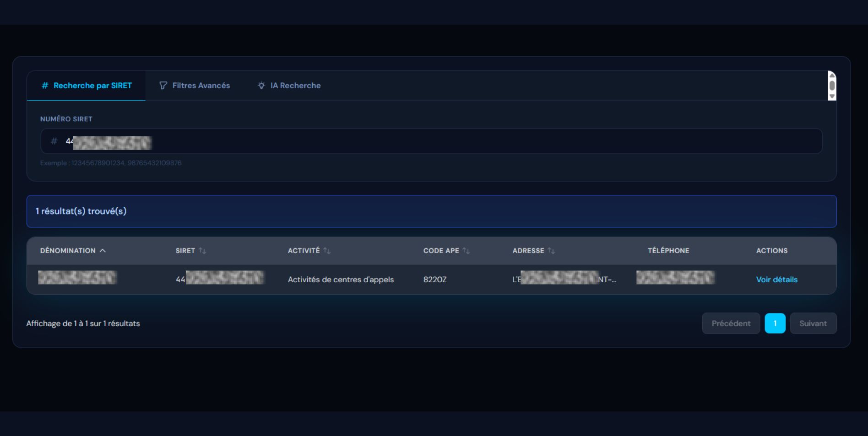The height and width of the screenshot is (436, 868).
Task: Open the Voir détails link
Action: tap(776, 280)
